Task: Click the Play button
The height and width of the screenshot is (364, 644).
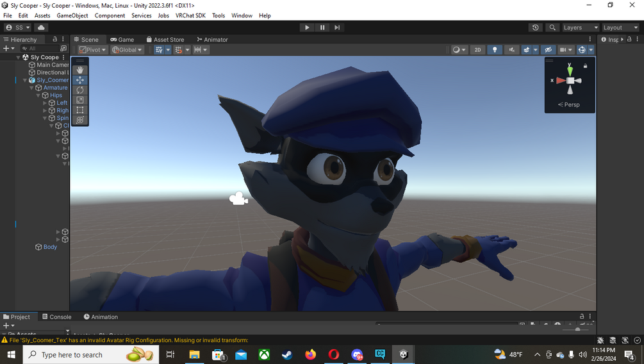Action: (307, 28)
